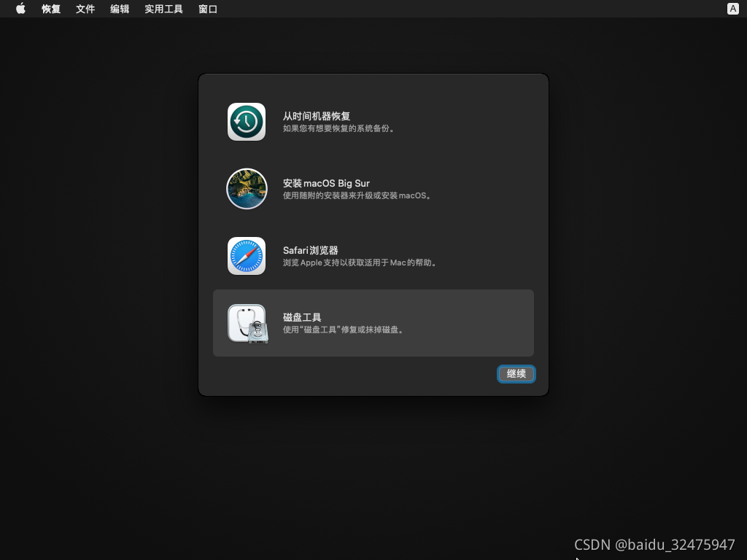The width and height of the screenshot is (747, 560).
Task: Select the 从时间机器恢复 title text
Action: click(317, 116)
